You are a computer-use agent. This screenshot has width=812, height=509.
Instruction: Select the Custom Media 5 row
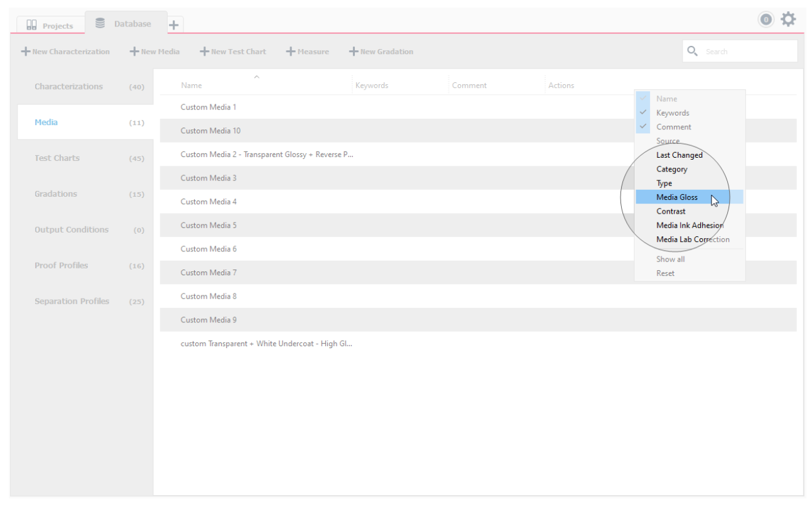click(208, 226)
